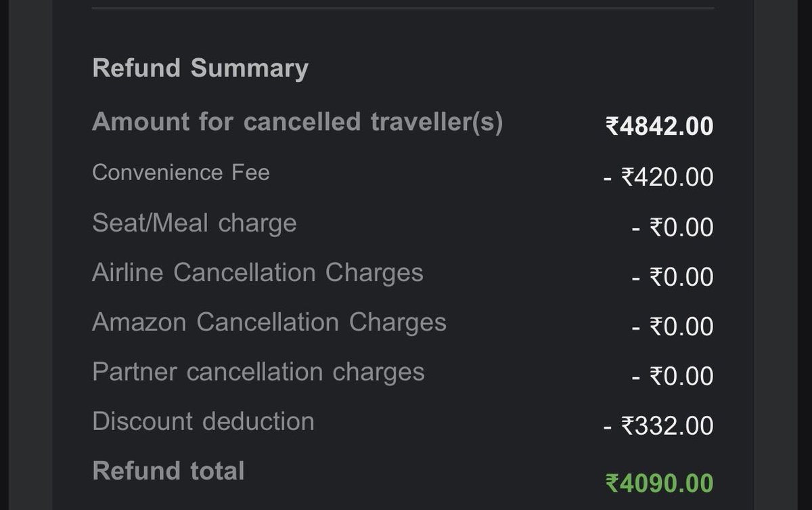The width and height of the screenshot is (812, 510).
Task: Click the Convenience Fee label
Action: [181, 172]
